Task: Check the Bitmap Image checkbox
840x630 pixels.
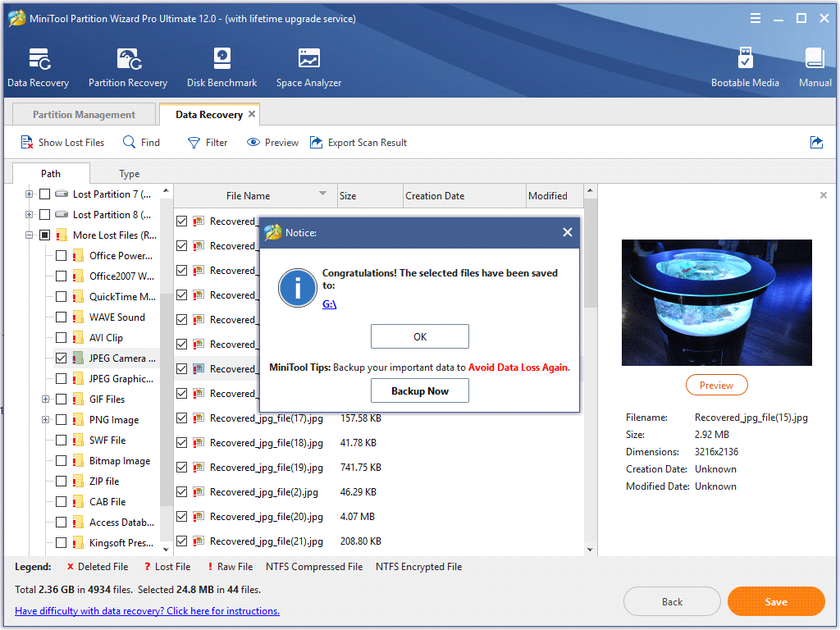Action: tap(61, 461)
